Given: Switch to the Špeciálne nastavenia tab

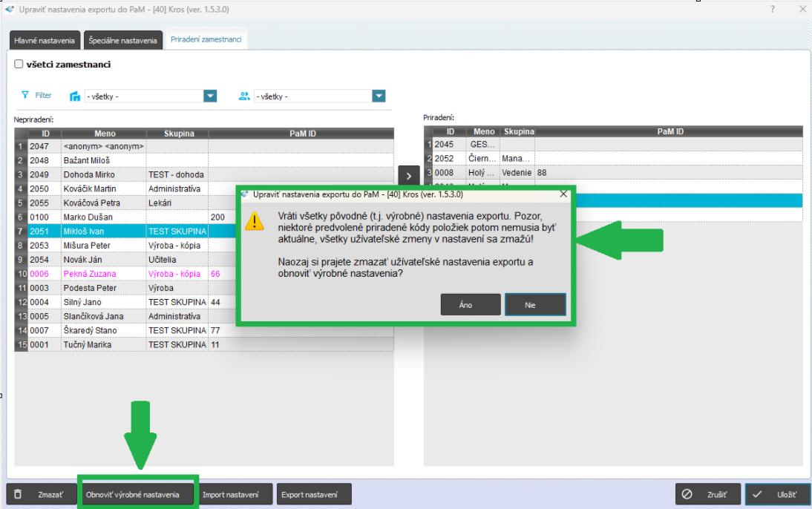Looking at the screenshot, I should [122, 40].
